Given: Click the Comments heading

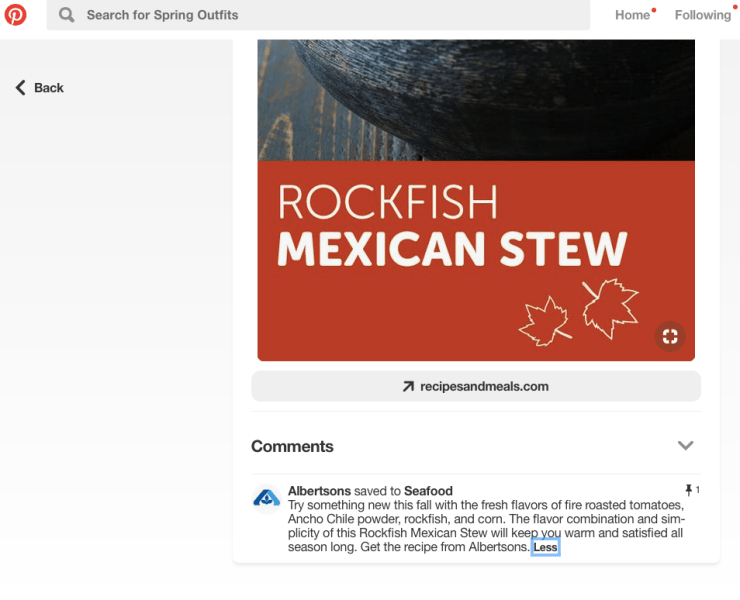Looking at the screenshot, I should point(292,446).
